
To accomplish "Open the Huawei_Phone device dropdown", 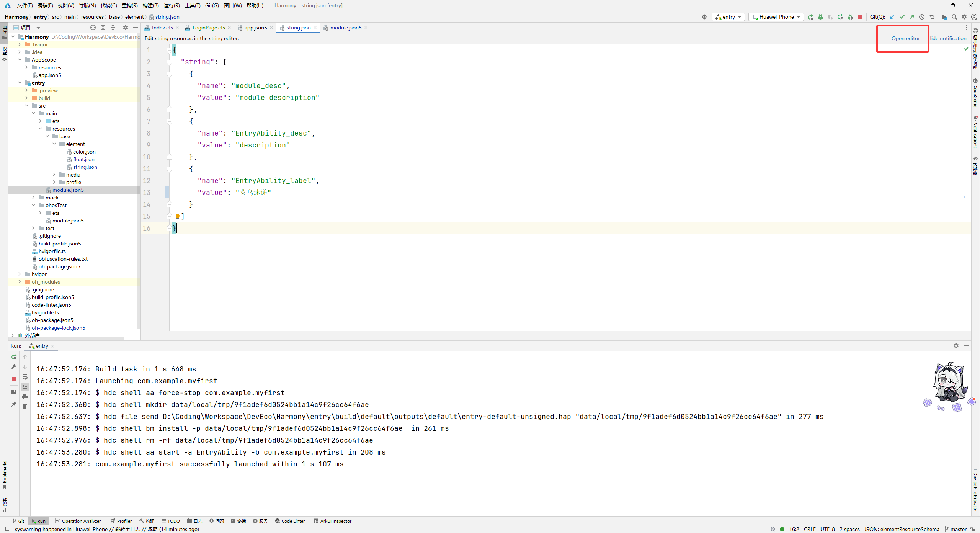I will click(776, 17).
